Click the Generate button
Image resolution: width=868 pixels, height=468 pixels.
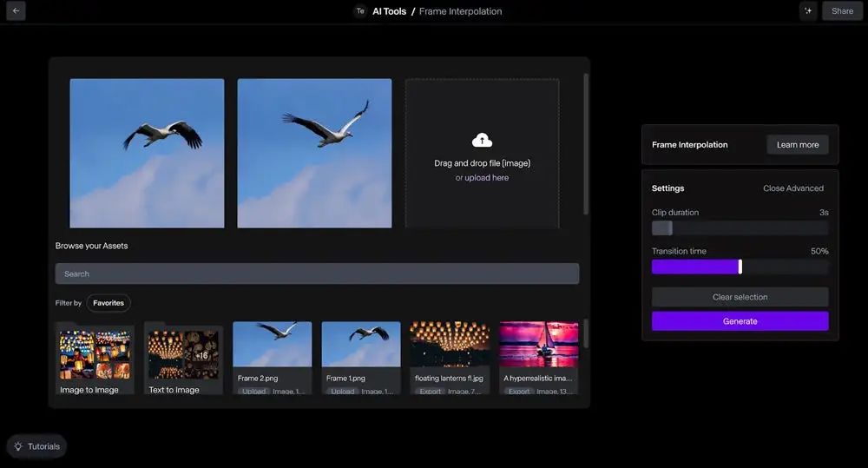(740, 321)
